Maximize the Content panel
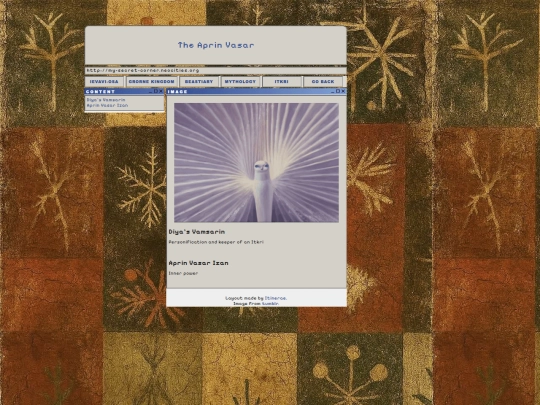Viewport: 540px width, 405px height. (x=156, y=91)
